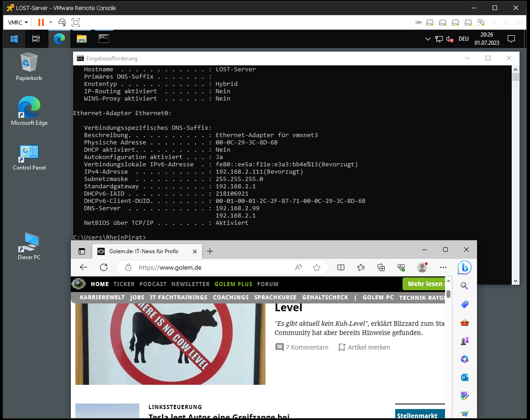
Task: Open network status tray icon
Action: point(439,39)
